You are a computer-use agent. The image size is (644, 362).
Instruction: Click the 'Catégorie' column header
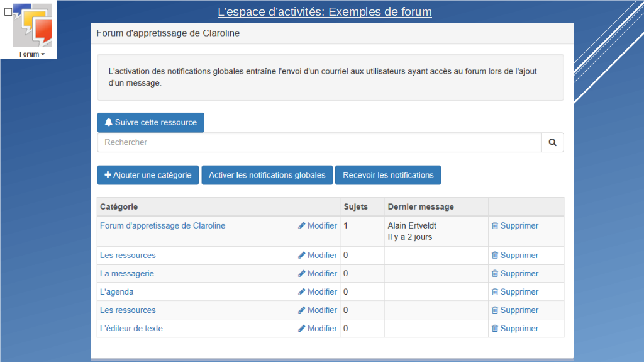(x=119, y=207)
